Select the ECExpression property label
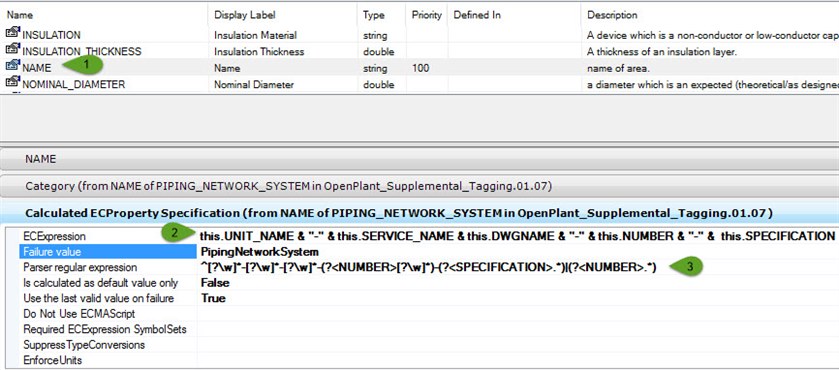 coord(54,236)
